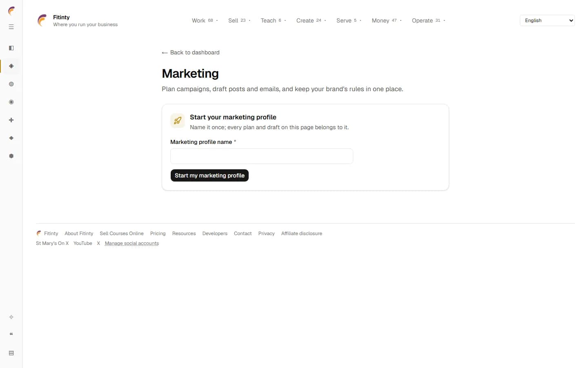Open the hamburger menu in the sidebar
Image resolution: width=588 pixels, height=368 pixels.
11,27
